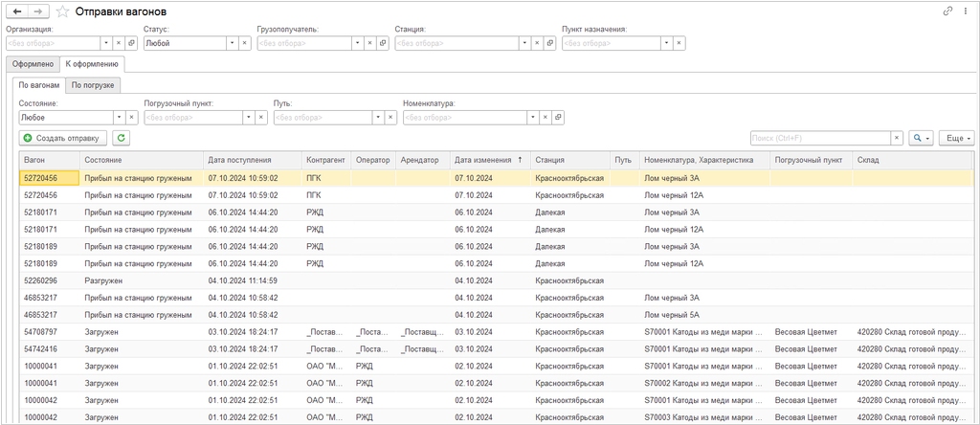Select the row with wagon 52260296
The image size is (980, 425).
(41, 280)
